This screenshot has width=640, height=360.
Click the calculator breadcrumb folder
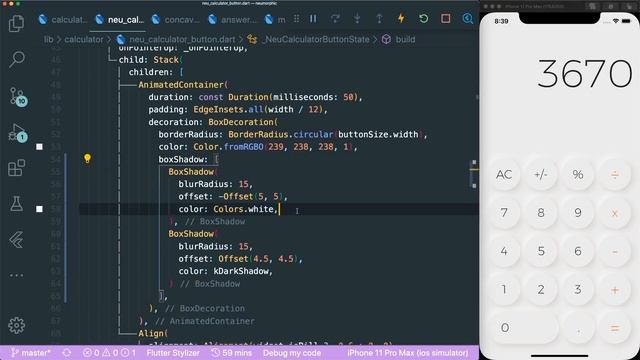pyautogui.click(x=84, y=40)
